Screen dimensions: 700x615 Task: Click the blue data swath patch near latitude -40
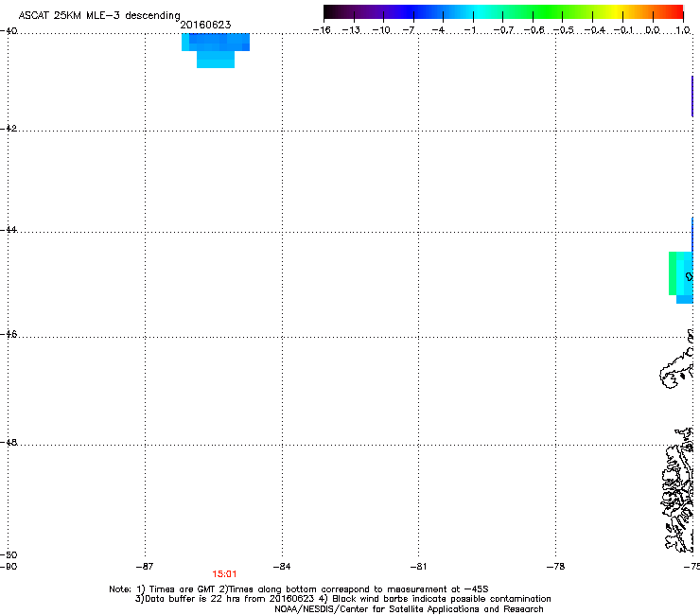pyautogui.click(x=216, y=50)
